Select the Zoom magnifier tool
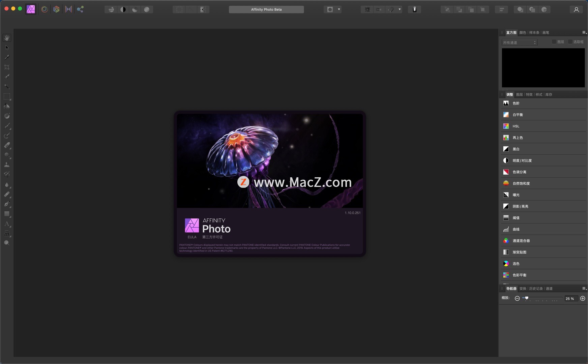The width and height of the screenshot is (588, 364). tap(7, 243)
